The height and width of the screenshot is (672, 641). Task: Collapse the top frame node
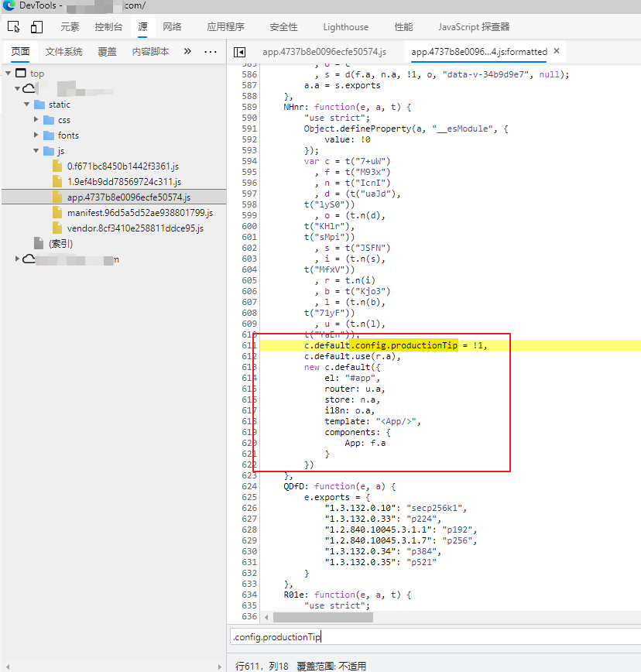(9, 74)
